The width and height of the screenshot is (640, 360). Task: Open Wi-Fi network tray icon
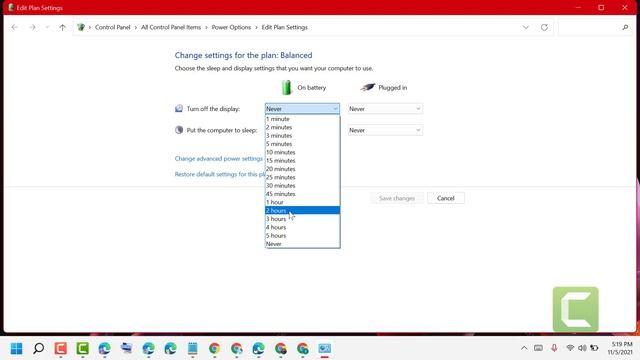pos(570,348)
